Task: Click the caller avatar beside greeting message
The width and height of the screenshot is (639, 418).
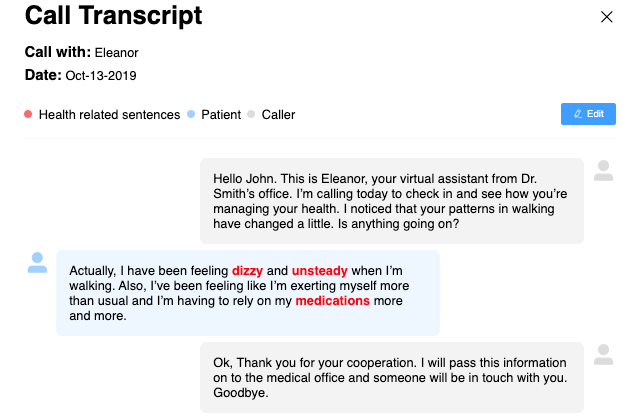Action: pyautogui.click(x=604, y=171)
